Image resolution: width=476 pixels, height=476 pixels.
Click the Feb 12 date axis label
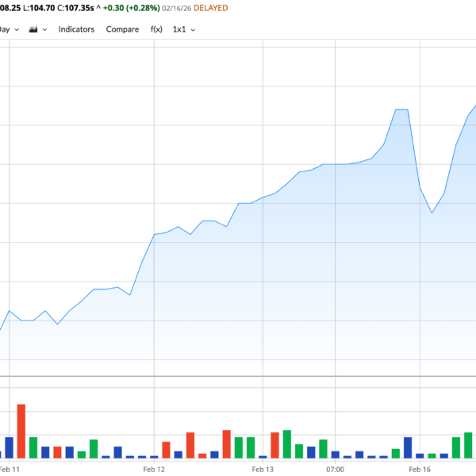[155, 470]
